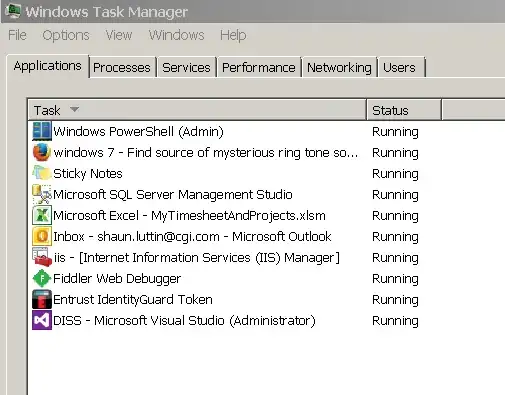Click the Firefox icon in task list

(x=42, y=152)
